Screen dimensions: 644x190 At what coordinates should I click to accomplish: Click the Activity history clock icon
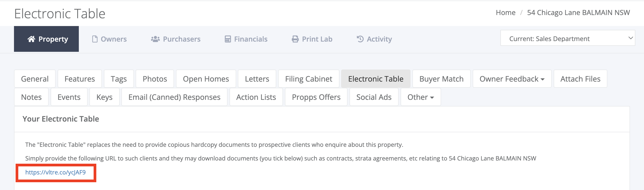(360, 39)
